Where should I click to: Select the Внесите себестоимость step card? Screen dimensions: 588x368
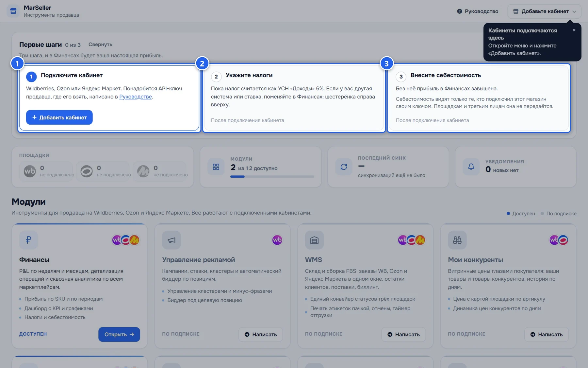pyautogui.click(x=479, y=98)
